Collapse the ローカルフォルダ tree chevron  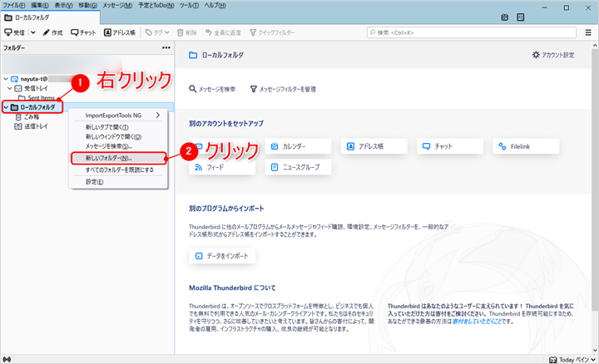[x=6, y=107]
